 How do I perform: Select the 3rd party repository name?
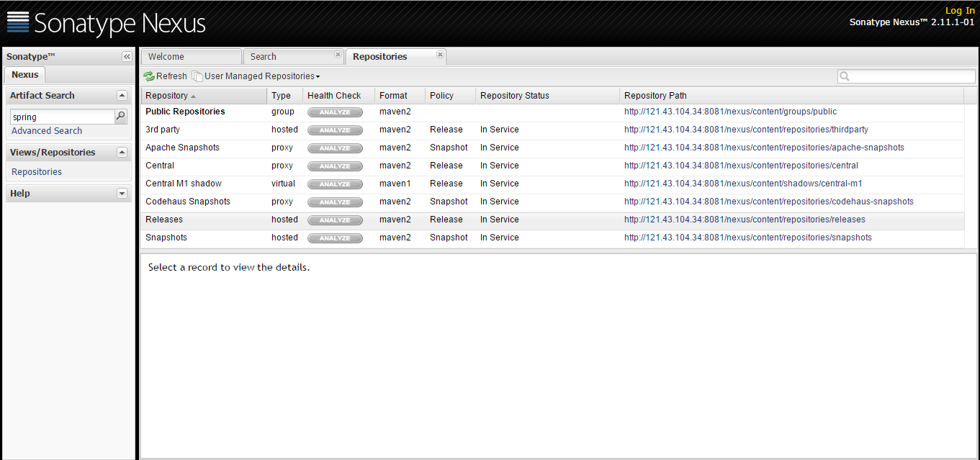pos(163,130)
